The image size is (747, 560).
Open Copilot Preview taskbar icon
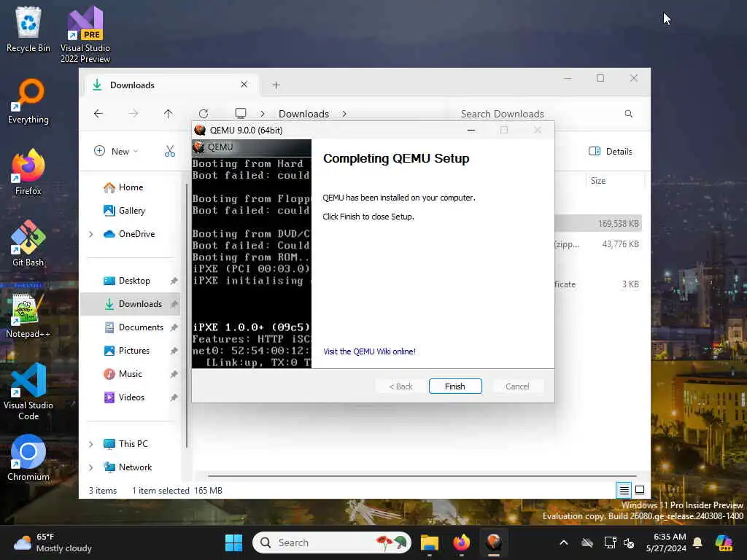[x=724, y=542]
